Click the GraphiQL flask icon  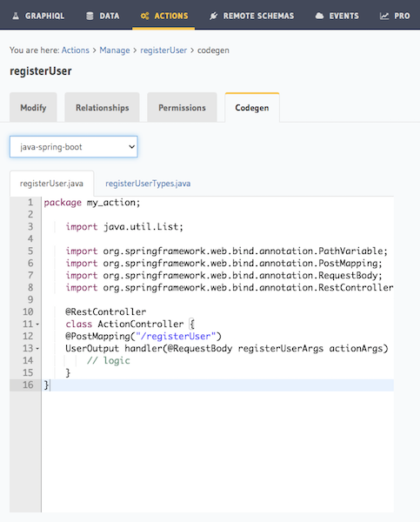click(x=16, y=16)
